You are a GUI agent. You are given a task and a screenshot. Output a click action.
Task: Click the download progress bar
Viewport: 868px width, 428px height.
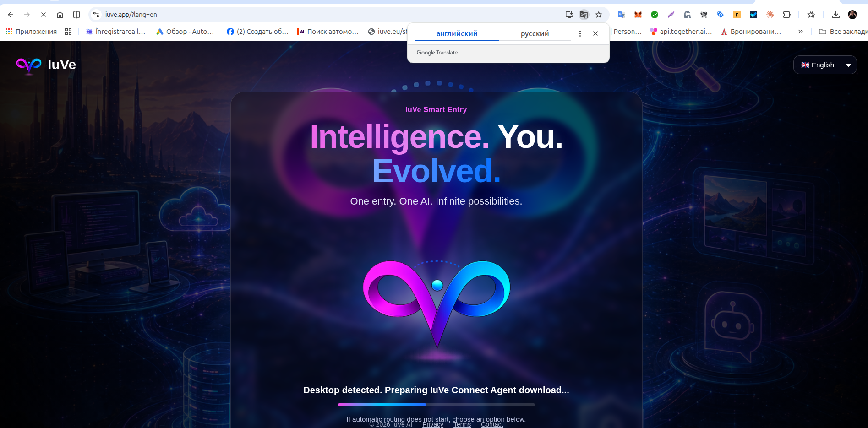[436, 405]
